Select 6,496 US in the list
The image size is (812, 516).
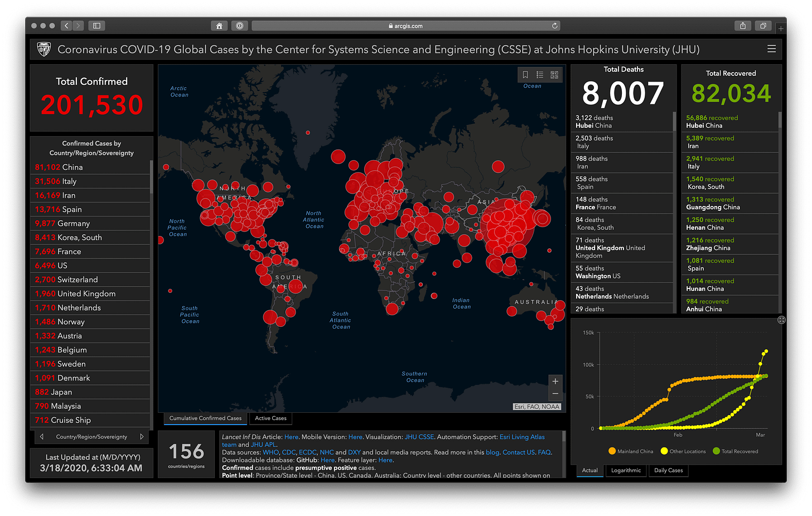[90, 266]
